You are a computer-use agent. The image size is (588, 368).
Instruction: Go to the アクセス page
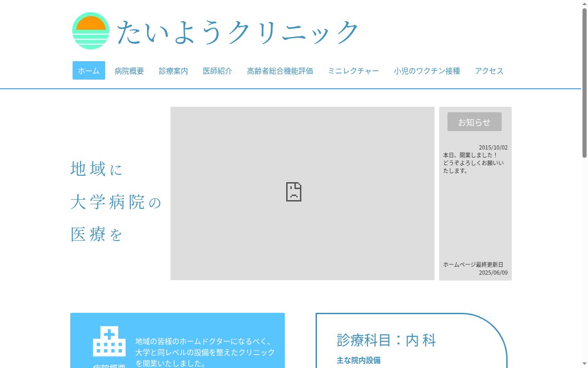(489, 71)
